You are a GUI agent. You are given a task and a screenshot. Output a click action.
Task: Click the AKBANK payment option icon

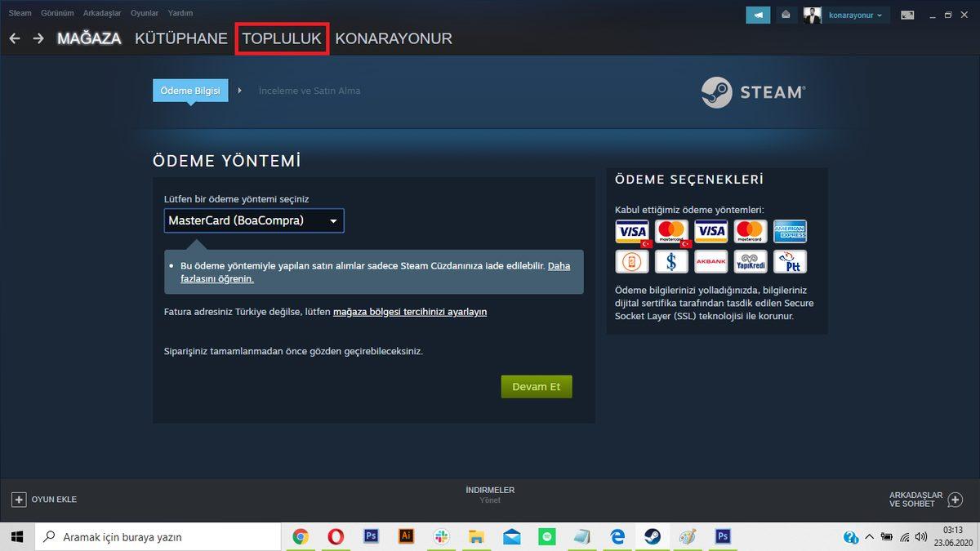(710, 261)
